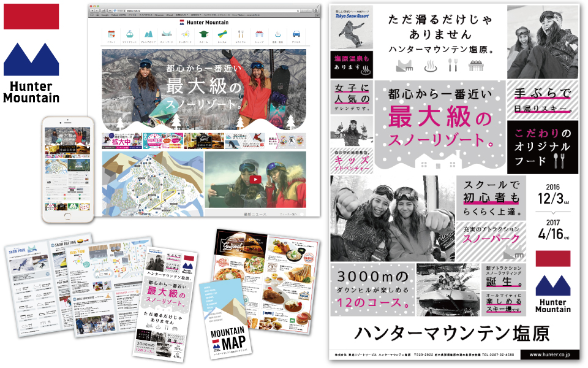The height and width of the screenshot is (368, 588).
Task: Click the こだわりの オリジナルフード black panel
Action: pyautogui.click(x=543, y=147)
